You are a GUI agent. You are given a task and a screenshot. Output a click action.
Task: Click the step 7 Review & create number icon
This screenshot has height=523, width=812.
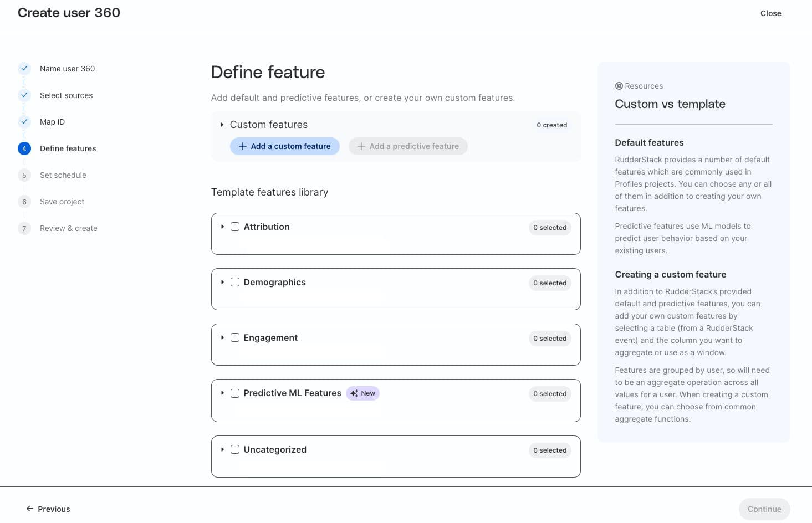pos(24,229)
